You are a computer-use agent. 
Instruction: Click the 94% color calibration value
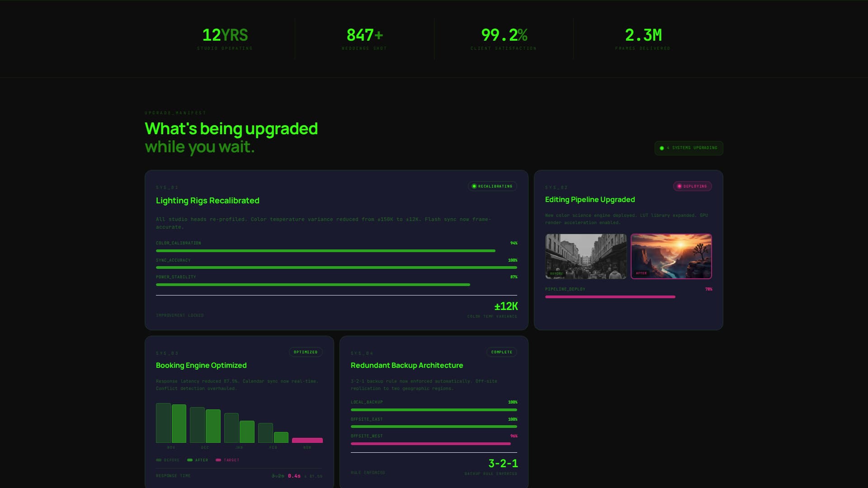(x=514, y=243)
